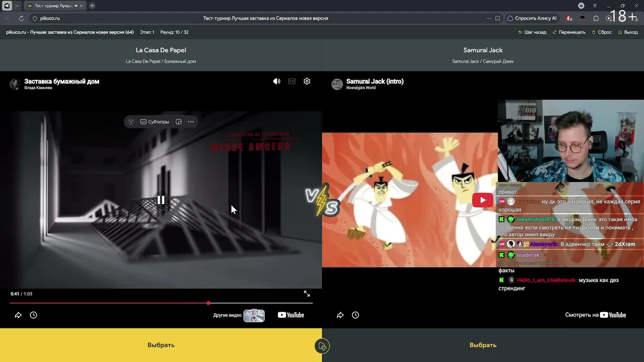
Task: Open Nostalgia's World channel avatar
Action: [x=337, y=84]
